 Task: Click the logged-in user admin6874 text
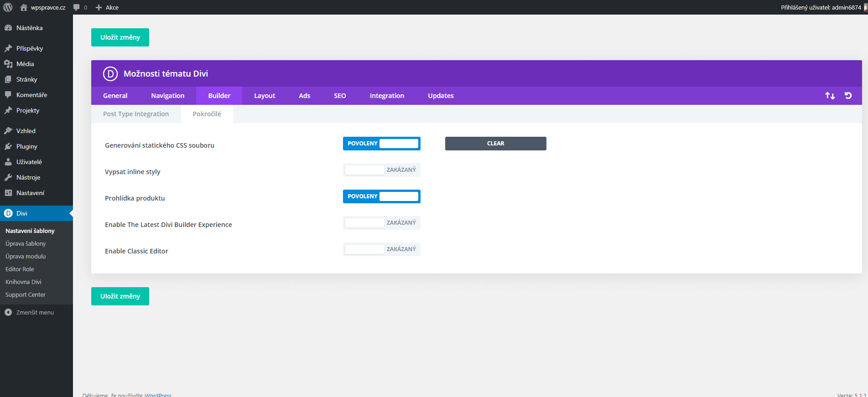(821, 7)
